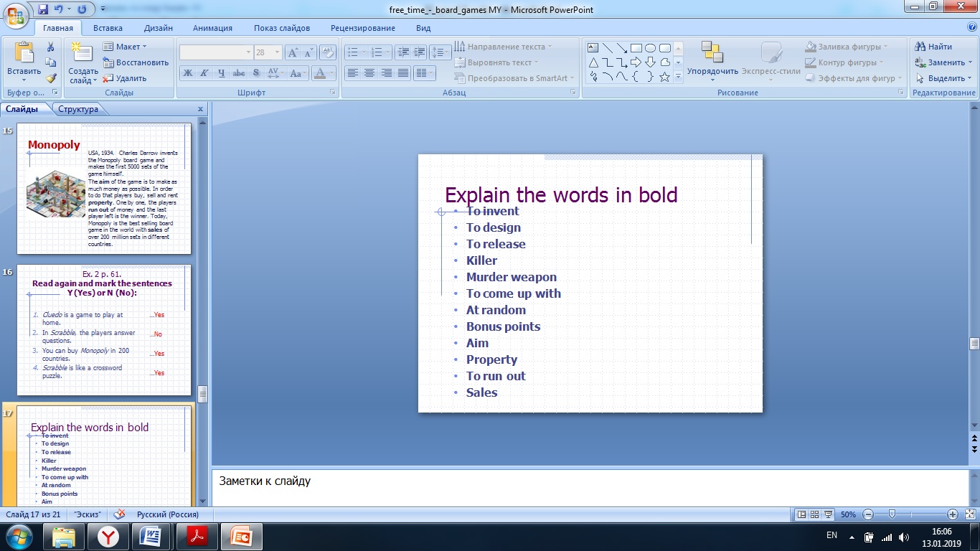The image size is (980, 551).
Task: Click the zoom slider handle
Action: coord(892,514)
